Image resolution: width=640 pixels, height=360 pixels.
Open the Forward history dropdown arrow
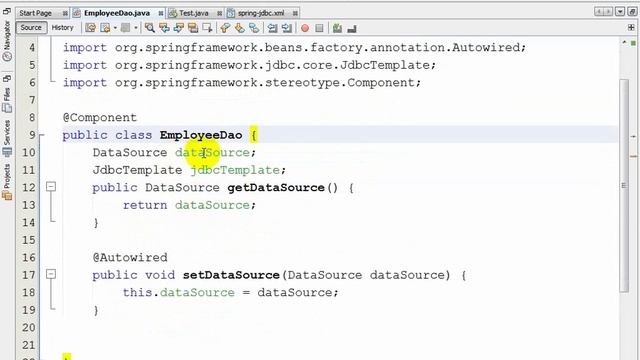point(136,28)
